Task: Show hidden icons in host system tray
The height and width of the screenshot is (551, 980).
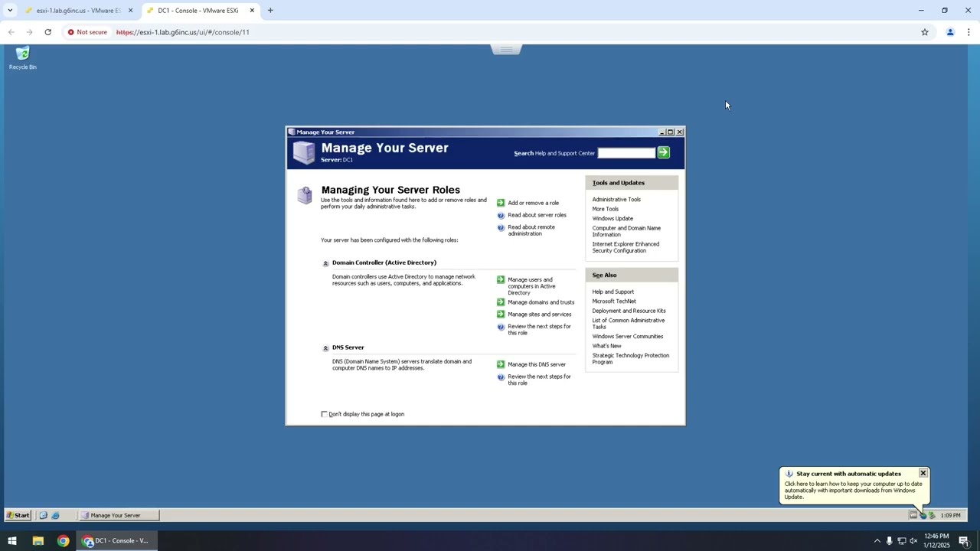Action: coord(877,541)
